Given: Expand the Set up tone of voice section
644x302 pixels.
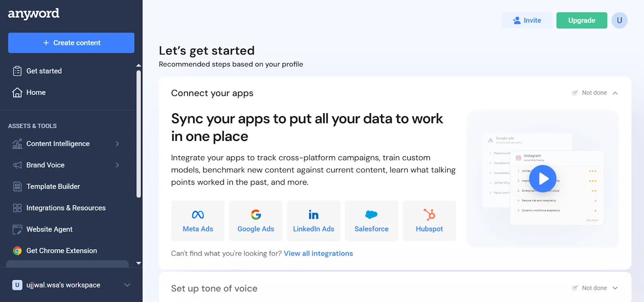Looking at the screenshot, I should coord(615,288).
